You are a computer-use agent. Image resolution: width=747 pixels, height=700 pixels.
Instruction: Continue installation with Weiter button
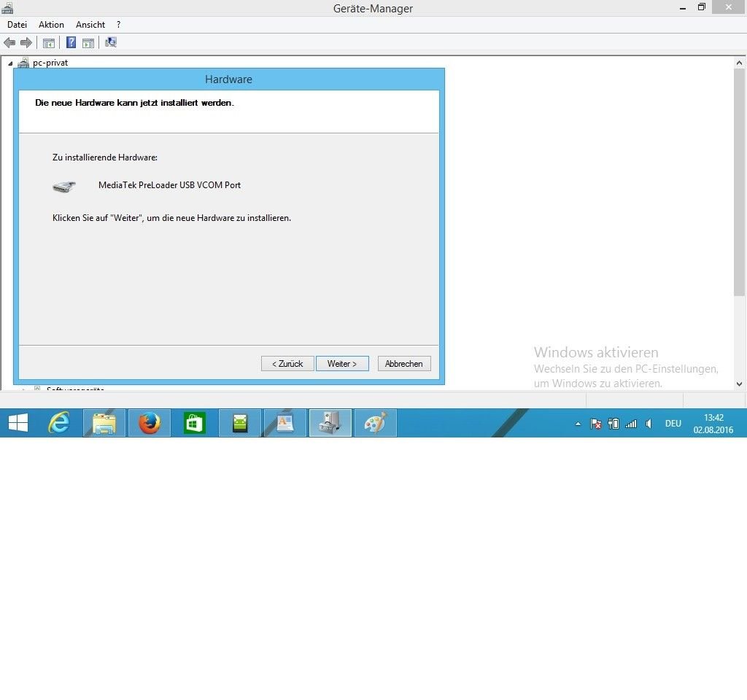point(342,364)
